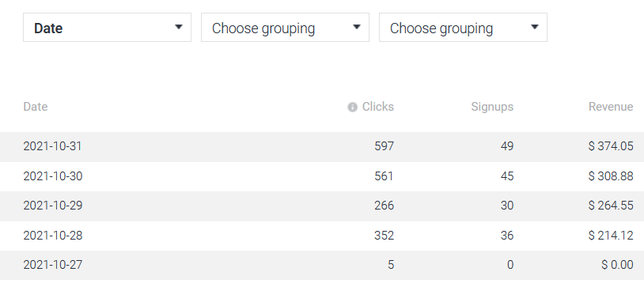Open the third Choose grouping dropdown
644x287 pixels.
[x=463, y=28]
